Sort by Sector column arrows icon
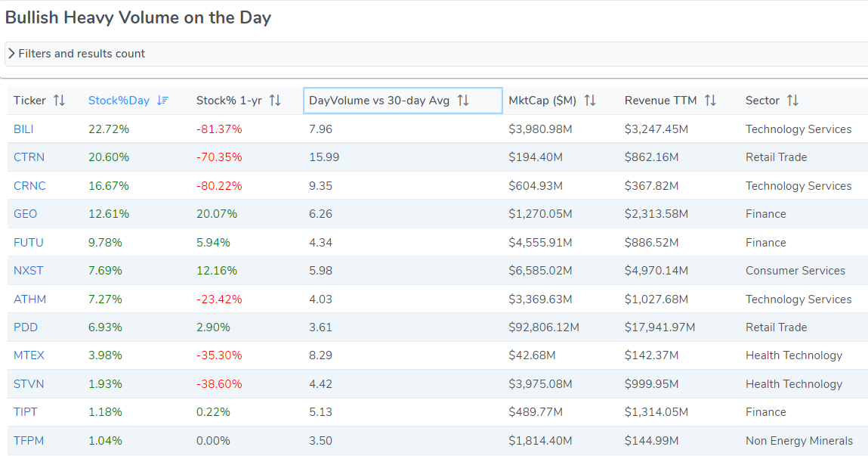Screen dimensions: 868x456 click(x=792, y=101)
